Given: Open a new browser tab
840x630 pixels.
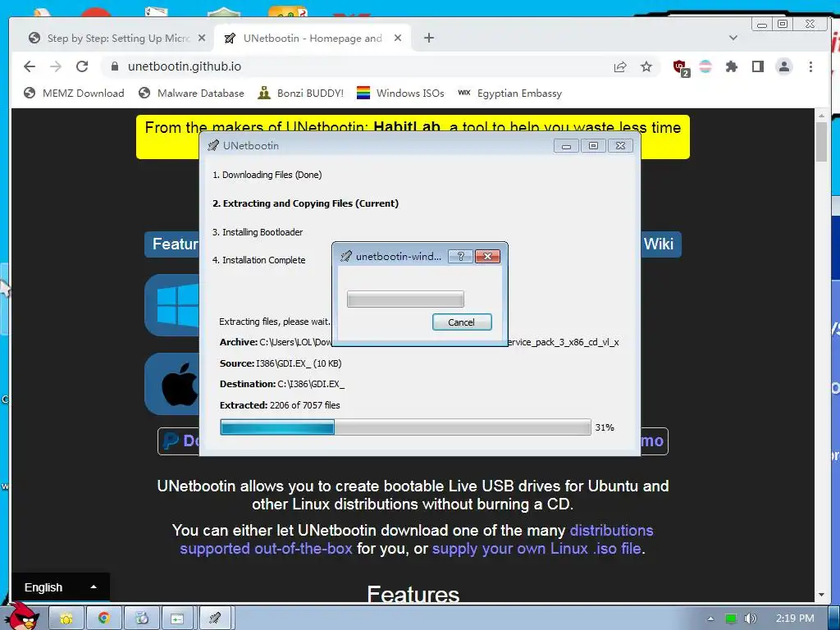Looking at the screenshot, I should tap(428, 38).
